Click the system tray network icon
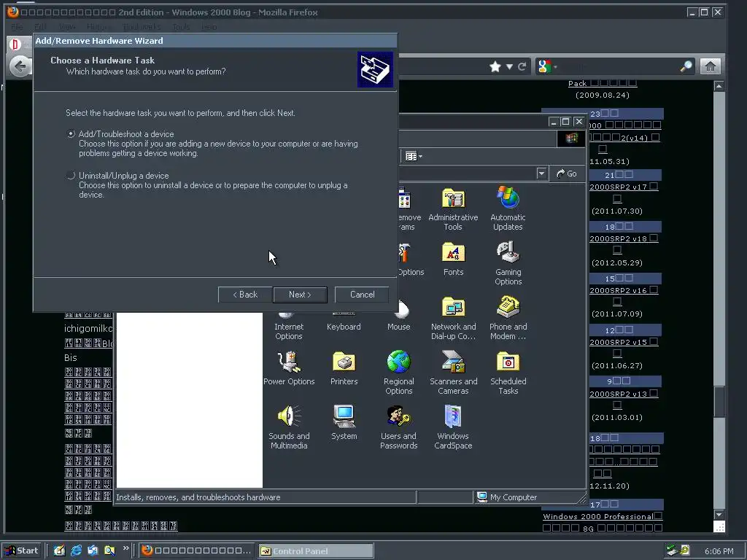 tap(672, 551)
